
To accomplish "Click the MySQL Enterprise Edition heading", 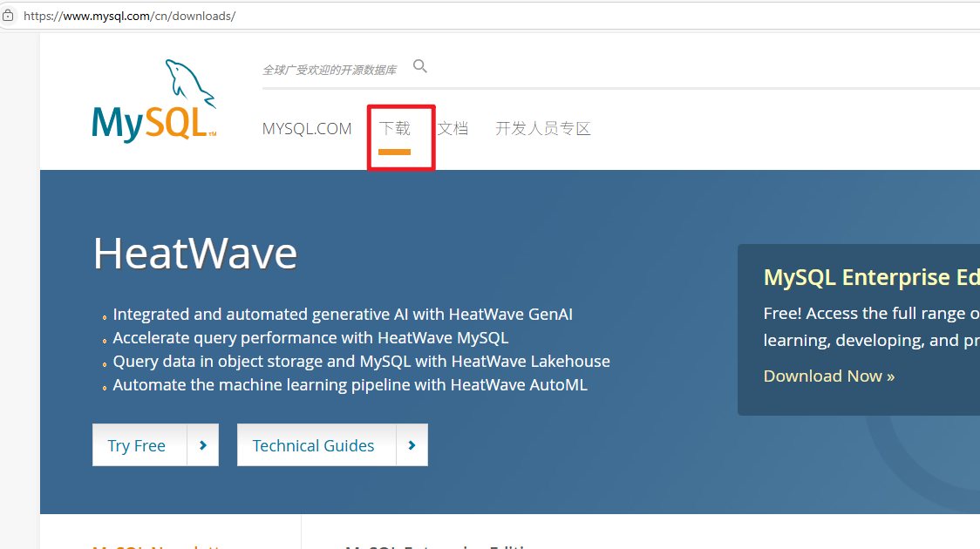I will click(x=872, y=277).
